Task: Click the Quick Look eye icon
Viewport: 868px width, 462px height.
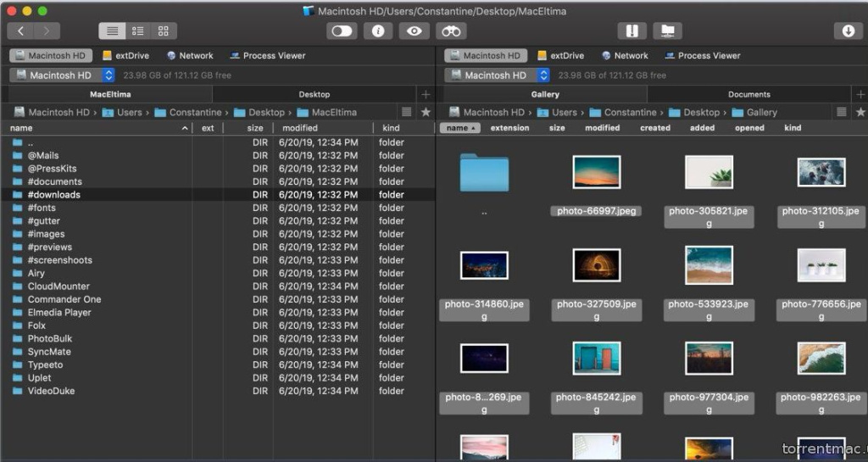Action: pyautogui.click(x=415, y=31)
